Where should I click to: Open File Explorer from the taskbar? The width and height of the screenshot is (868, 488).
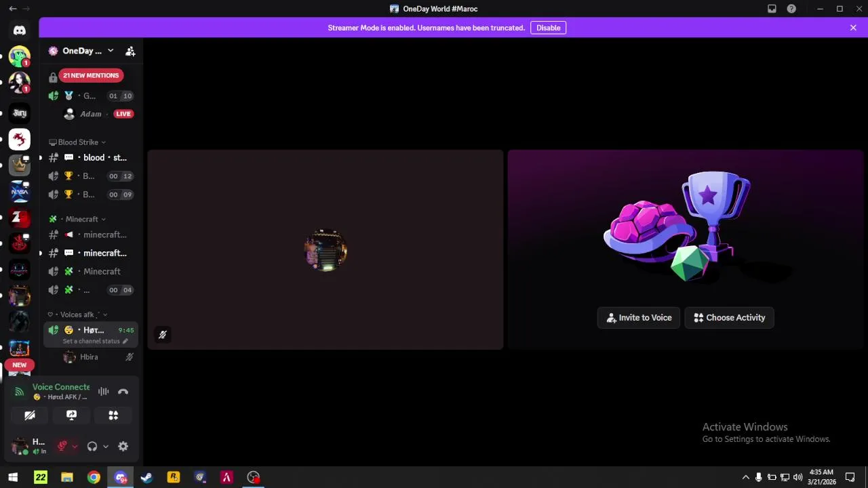(66, 477)
